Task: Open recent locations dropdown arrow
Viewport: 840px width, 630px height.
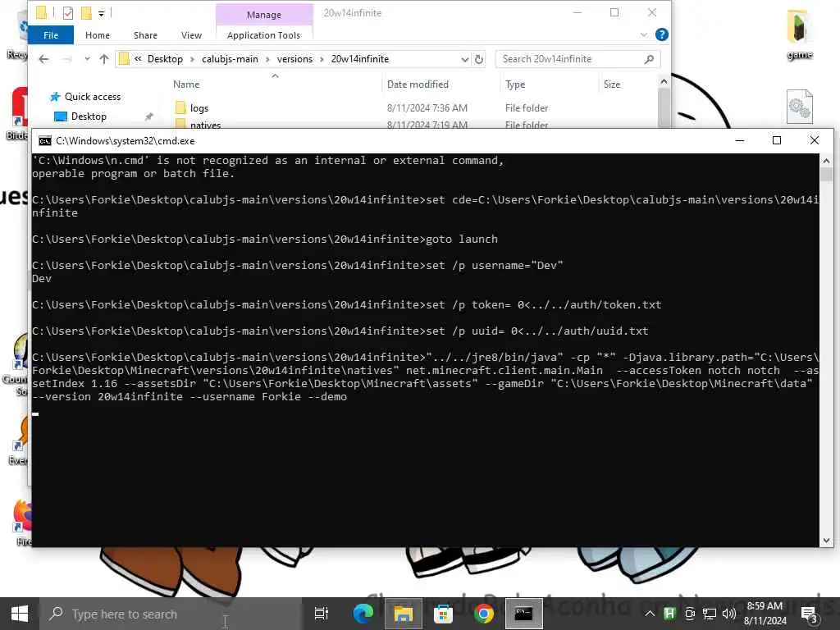Action: tap(87, 59)
